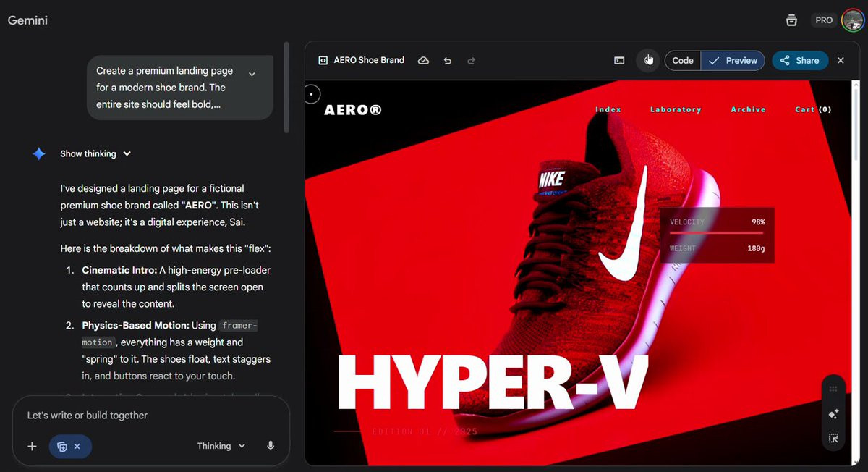Open the console panel icon
Screen dimensions: 868x472
[x=619, y=61]
